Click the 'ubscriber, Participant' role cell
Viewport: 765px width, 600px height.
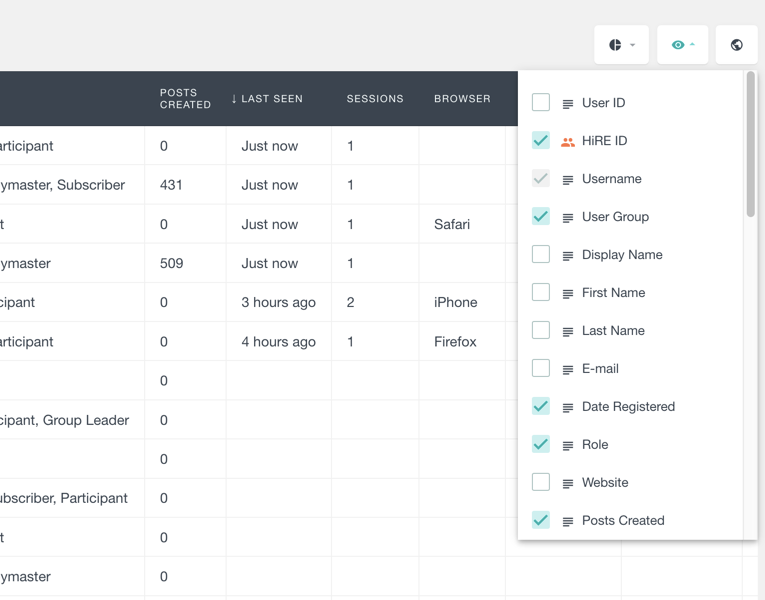72,498
